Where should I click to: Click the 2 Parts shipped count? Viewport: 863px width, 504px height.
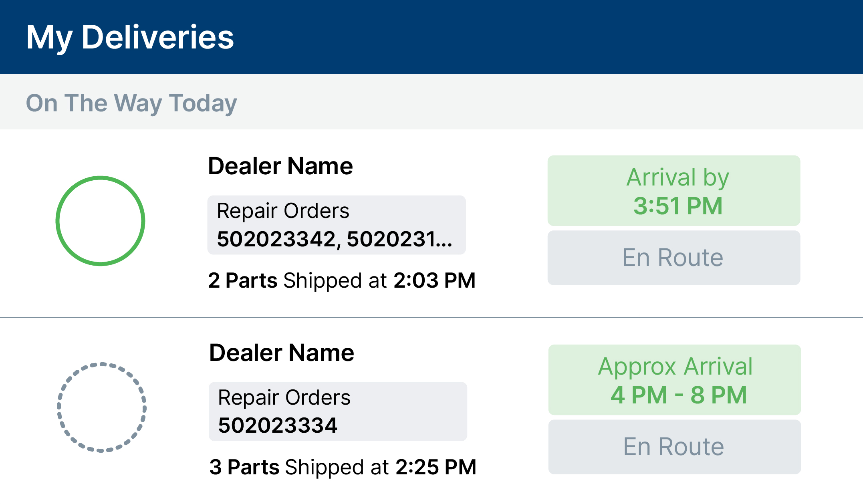point(243,280)
